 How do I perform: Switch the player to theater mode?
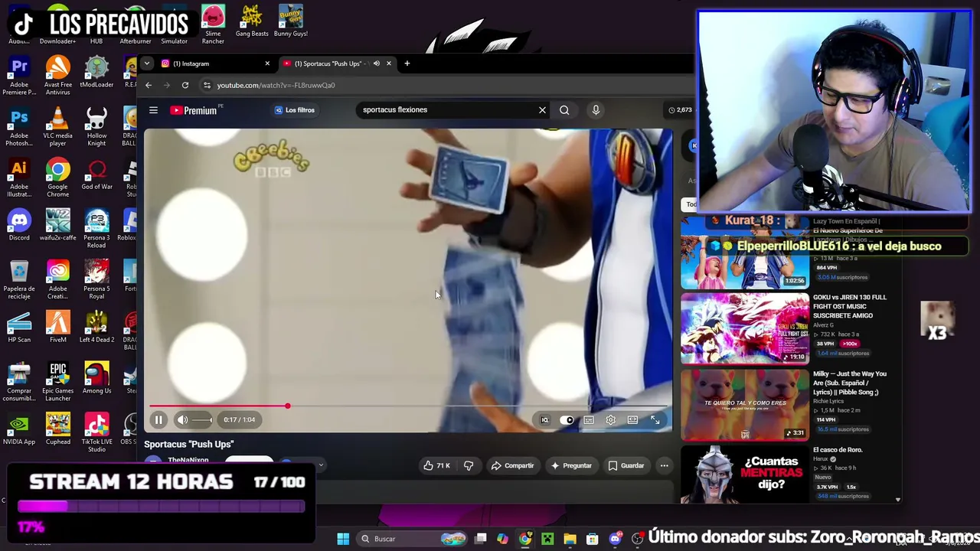coord(632,419)
